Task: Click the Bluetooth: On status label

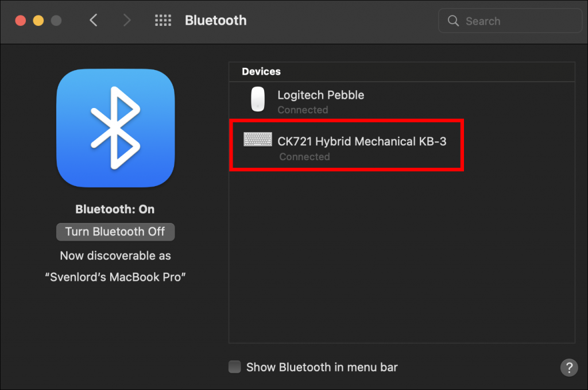Action: pos(115,209)
